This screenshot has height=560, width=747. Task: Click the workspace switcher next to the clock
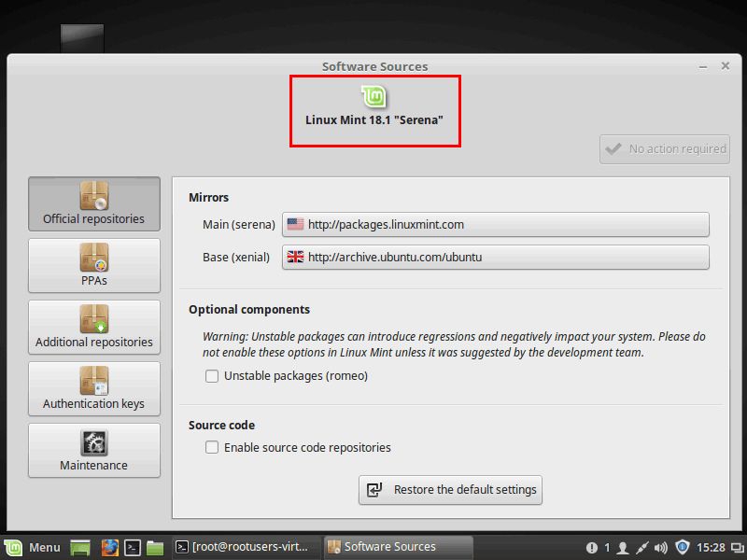tap(737, 548)
